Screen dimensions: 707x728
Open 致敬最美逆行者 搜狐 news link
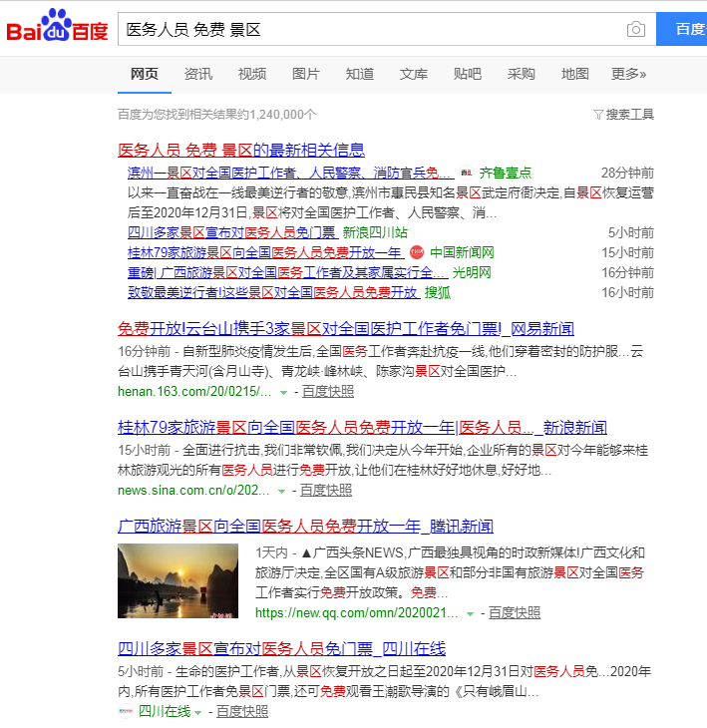(x=274, y=292)
